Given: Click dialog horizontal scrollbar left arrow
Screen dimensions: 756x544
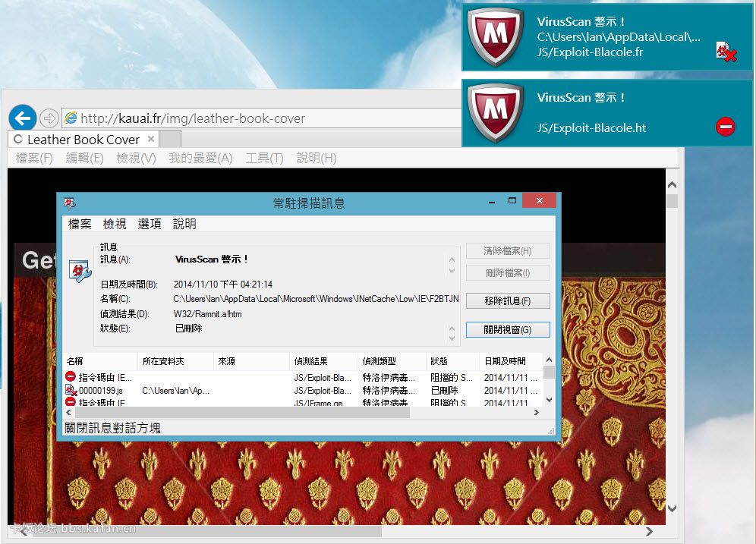Looking at the screenshot, I should [x=68, y=413].
